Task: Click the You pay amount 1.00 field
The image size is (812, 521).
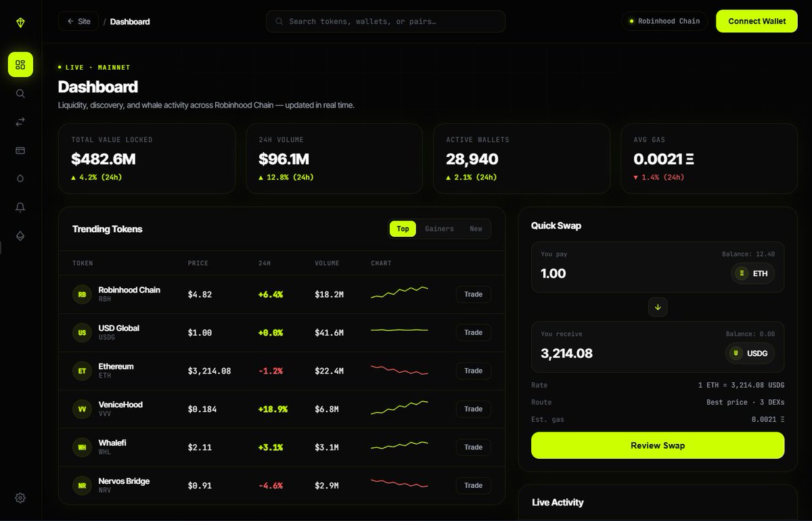Action: click(x=554, y=273)
